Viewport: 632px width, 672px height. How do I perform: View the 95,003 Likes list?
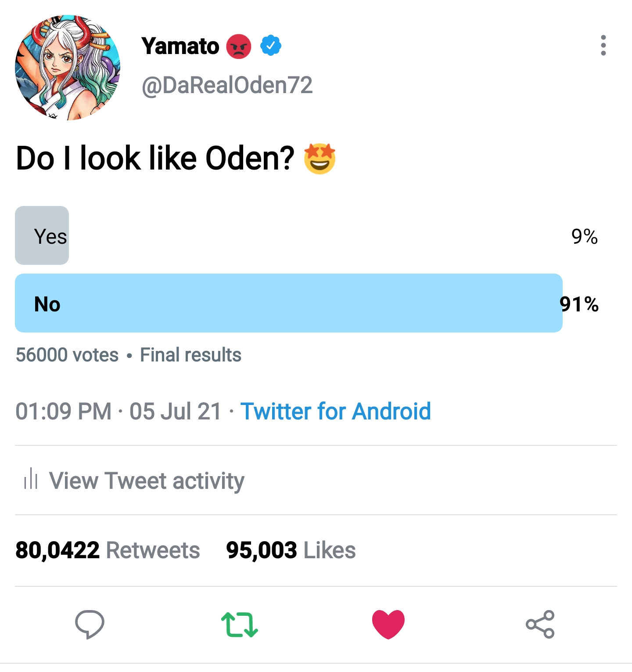[x=291, y=550]
